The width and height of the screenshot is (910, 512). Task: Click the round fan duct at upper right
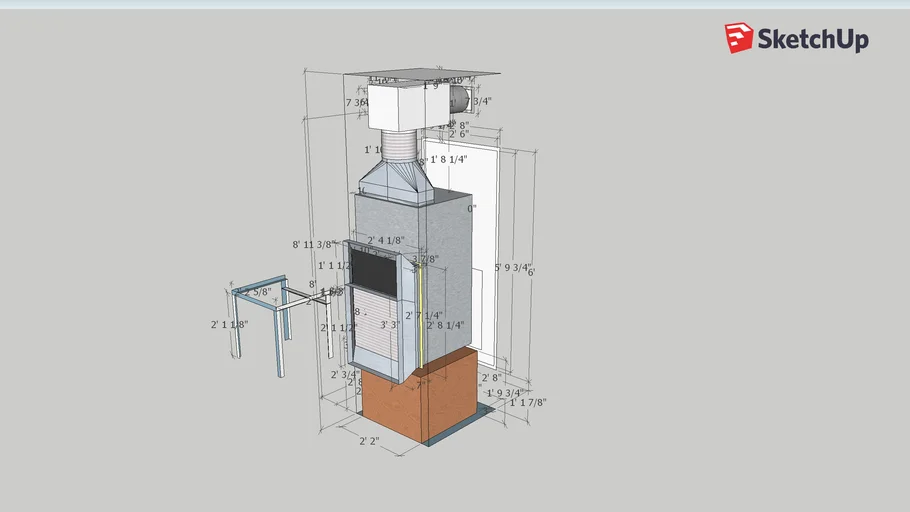pos(461,99)
